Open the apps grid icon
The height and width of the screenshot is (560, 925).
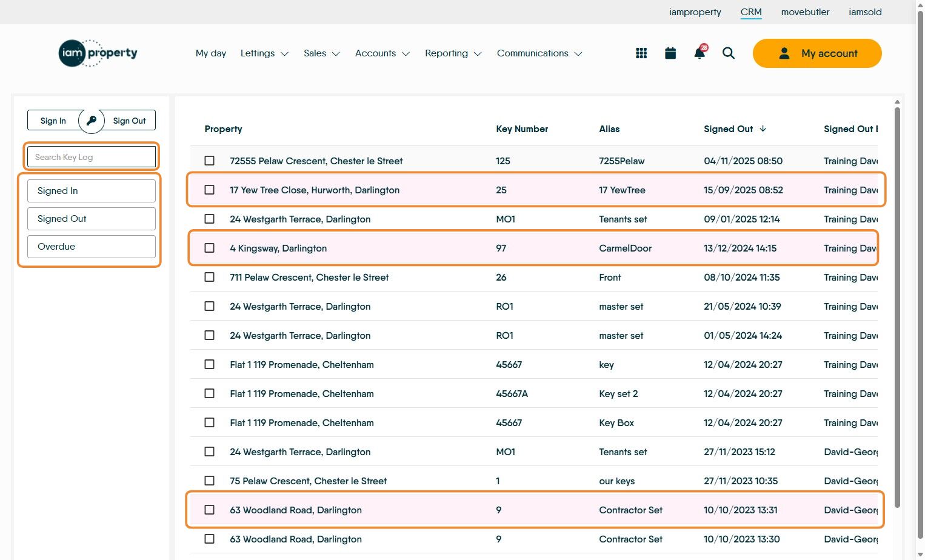[x=641, y=53]
